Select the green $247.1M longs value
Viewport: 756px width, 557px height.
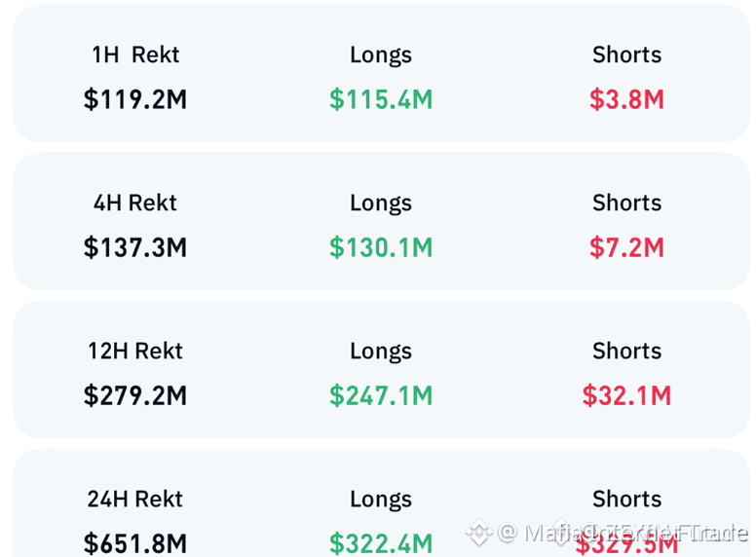[381, 395]
